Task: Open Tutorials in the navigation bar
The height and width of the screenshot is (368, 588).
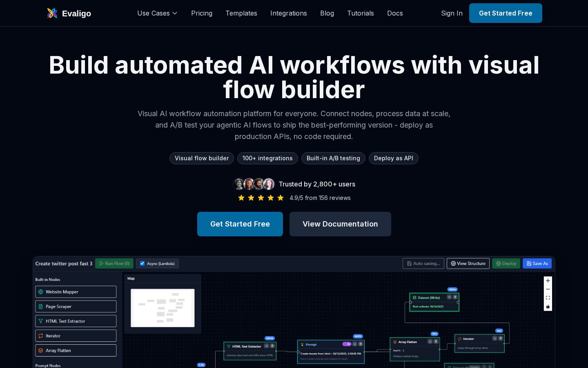Action: (x=361, y=13)
